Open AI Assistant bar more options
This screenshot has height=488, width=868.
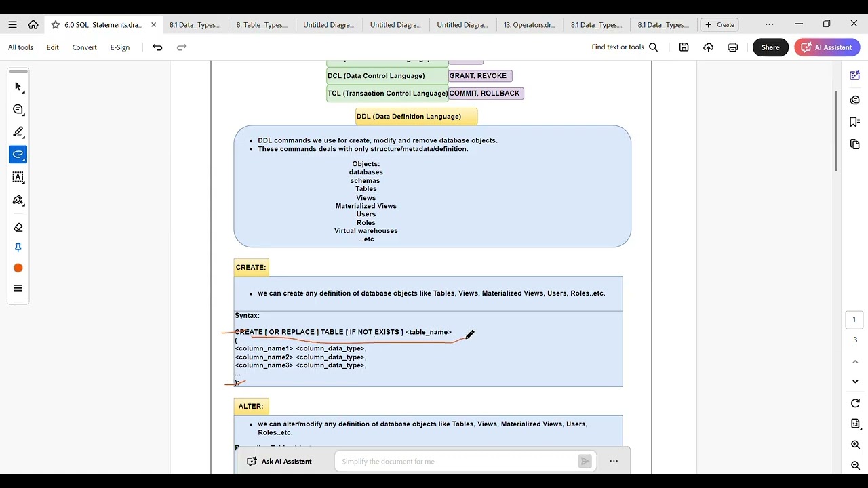(614, 461)
